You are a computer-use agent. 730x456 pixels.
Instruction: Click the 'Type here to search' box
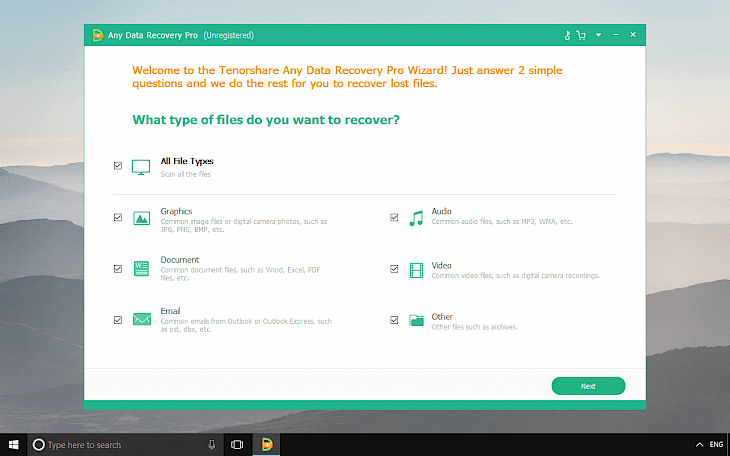point(126,445)
